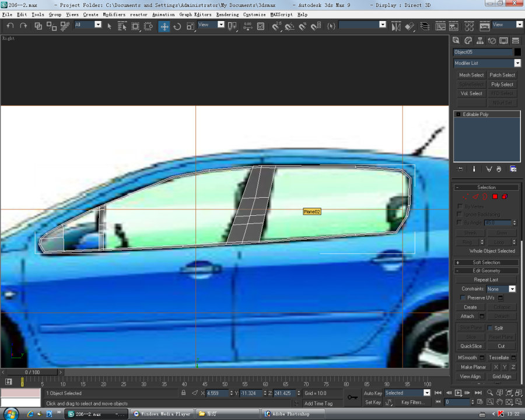Toggle Selection Lock padlock in status bar
The height and width of the screenshot is (420, 525).
click(183, 393)
